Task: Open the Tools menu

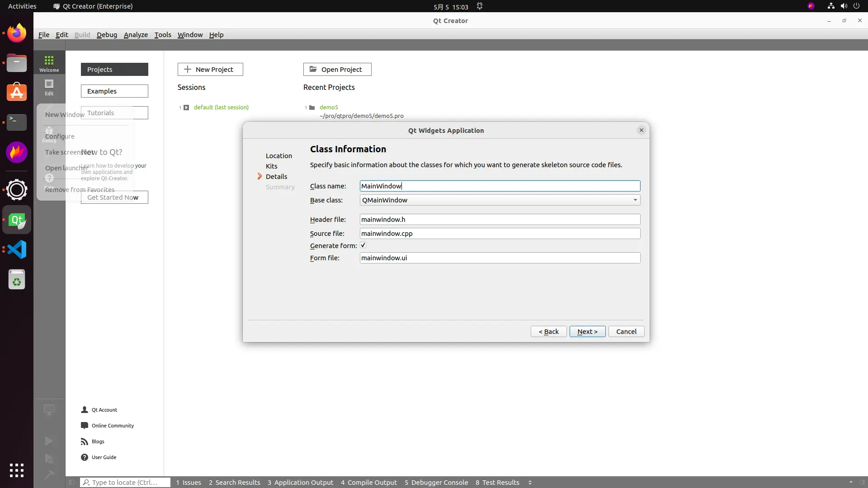Action: tap(162, 35)
